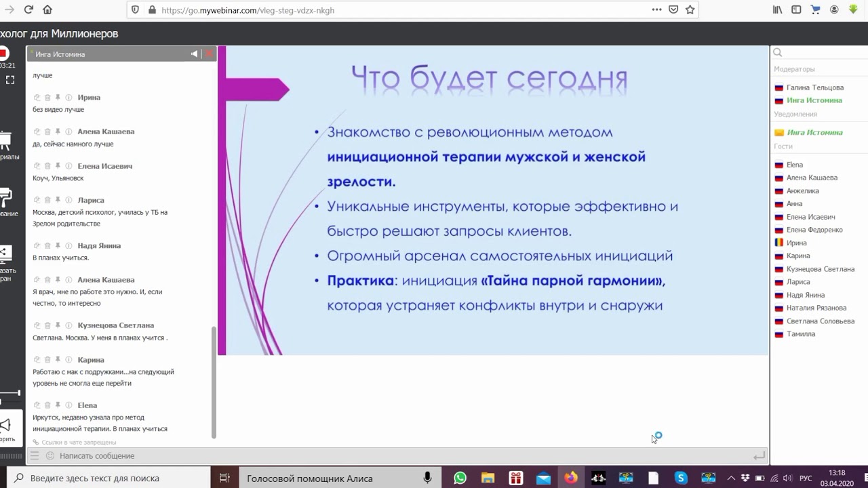Open Windows Task View
The image size is (868, 488).
(224, 478)
